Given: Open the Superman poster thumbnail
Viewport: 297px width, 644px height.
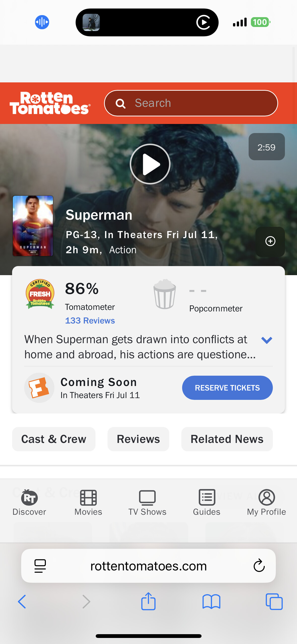Looking at the screenshot, I should 33,226.
